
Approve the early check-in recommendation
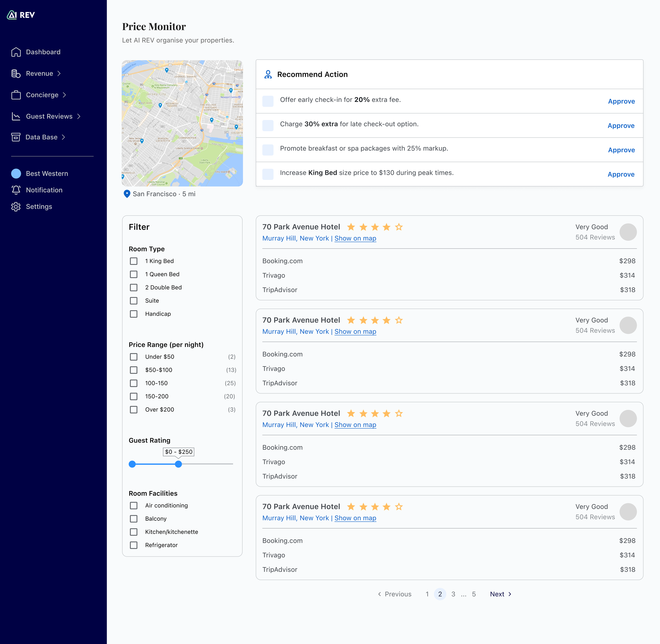pyautogui.click(x=621, y=101)
